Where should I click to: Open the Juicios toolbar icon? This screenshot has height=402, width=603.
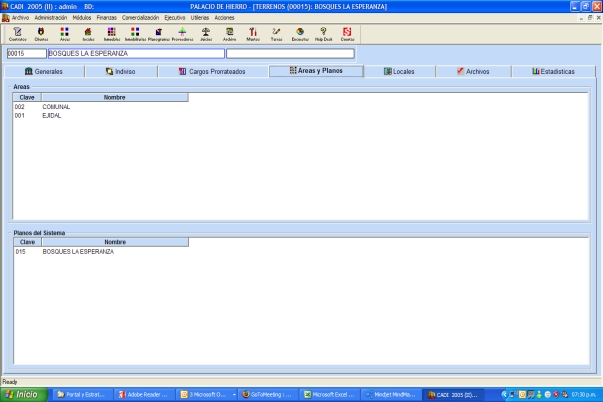[x=206, y=34]
